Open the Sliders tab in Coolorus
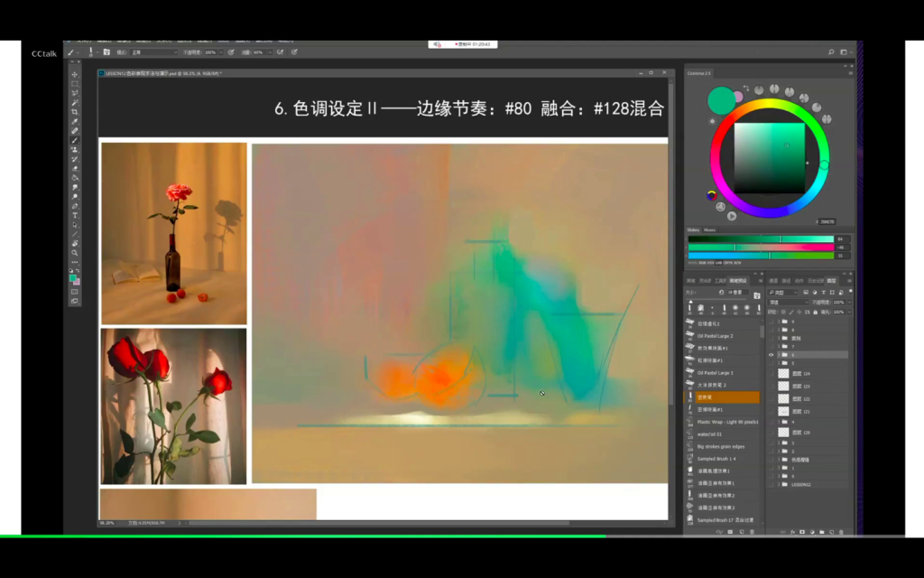 click(693, 230)
